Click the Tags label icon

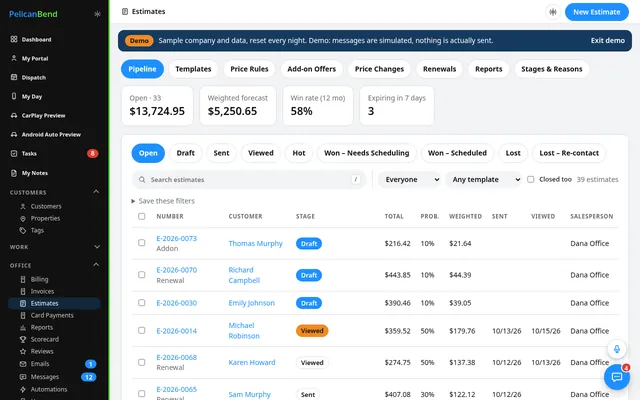pos(23,230)
